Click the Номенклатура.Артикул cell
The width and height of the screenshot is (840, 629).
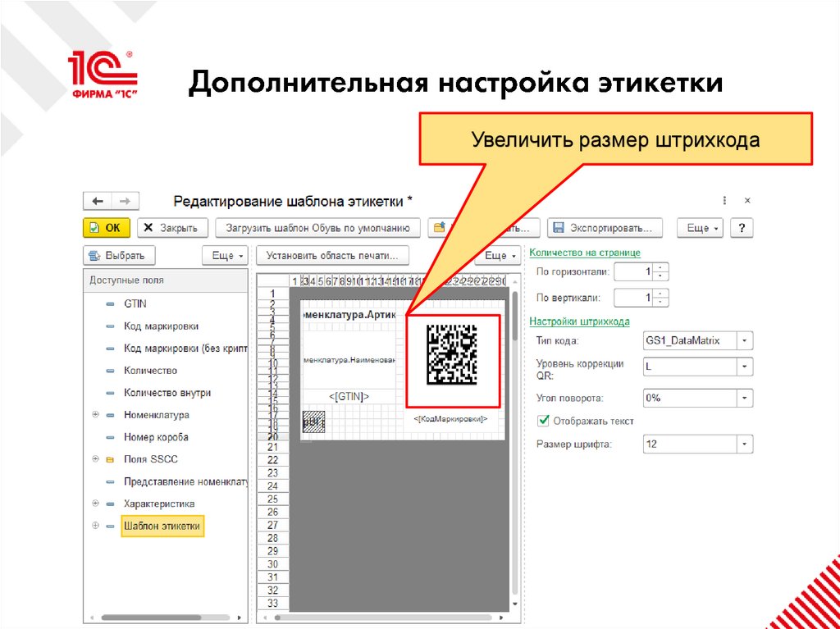point(349,315)
